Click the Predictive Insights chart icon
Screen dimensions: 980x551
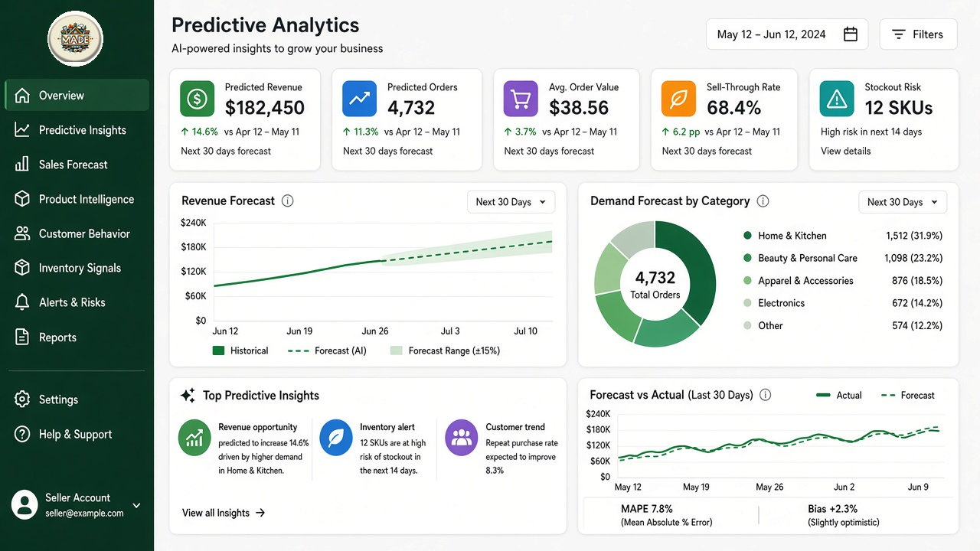22,130
